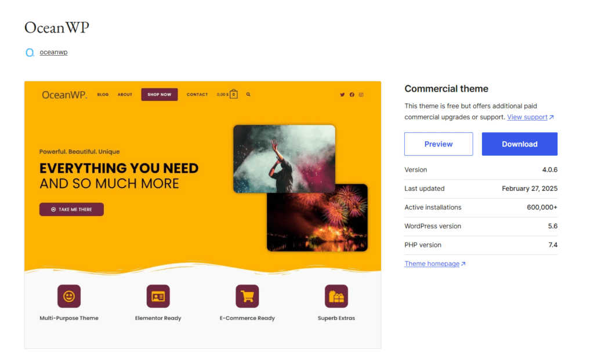Click the Elementor Ready label
This screenshot has width=594, height=364.
pos(158,318)
